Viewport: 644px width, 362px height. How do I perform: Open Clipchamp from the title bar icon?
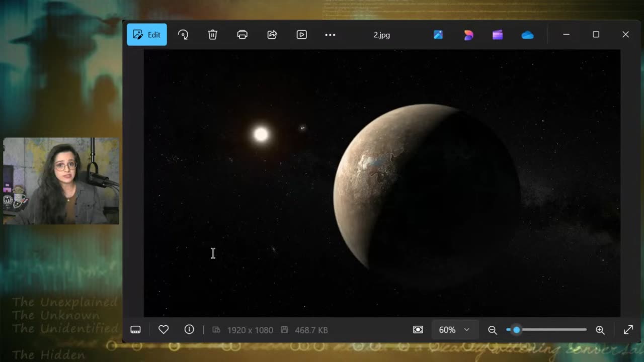click(498, 35)
